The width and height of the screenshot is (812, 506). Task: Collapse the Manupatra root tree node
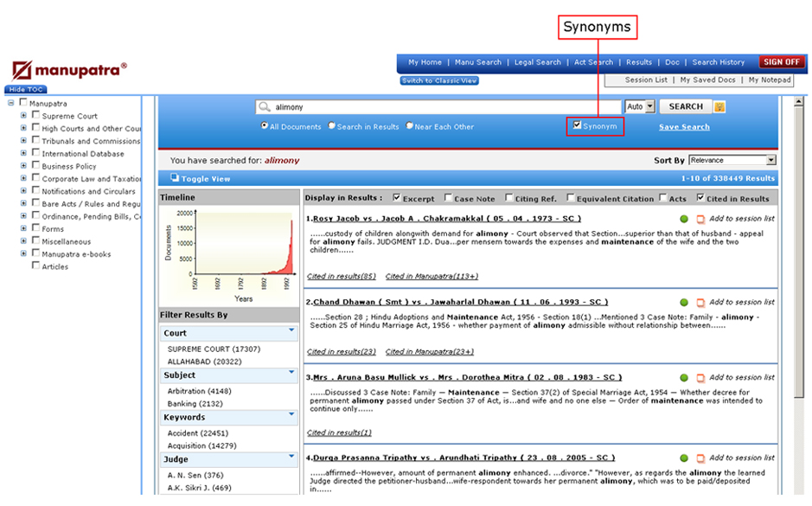(x=10, y=103)
